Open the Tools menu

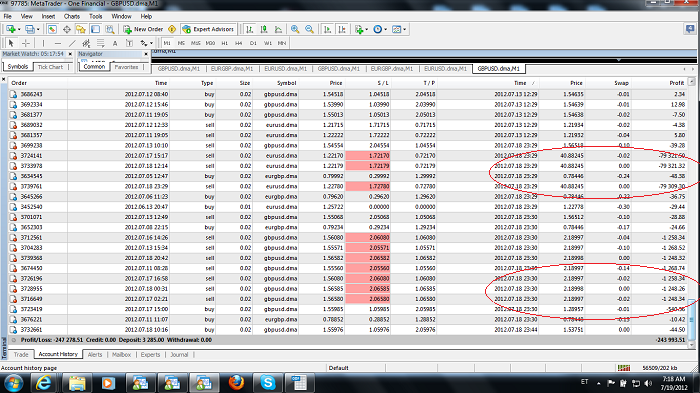click(96, 16)
